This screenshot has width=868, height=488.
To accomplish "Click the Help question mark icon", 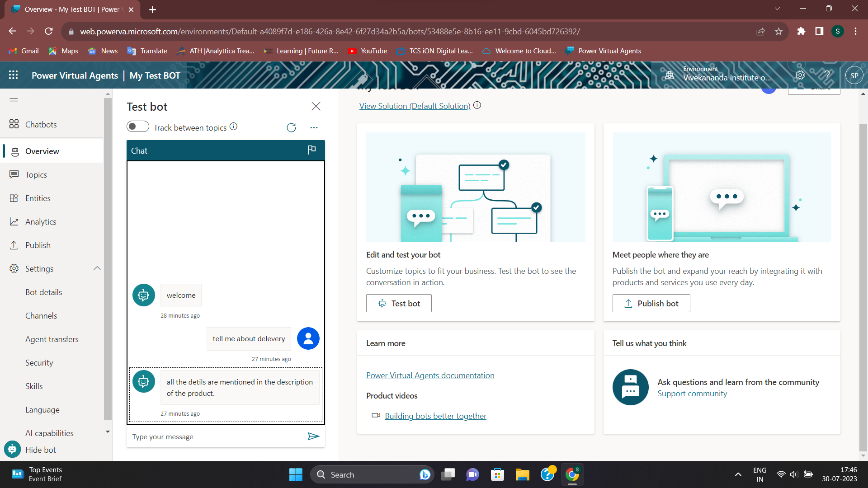I will (827, 75).
